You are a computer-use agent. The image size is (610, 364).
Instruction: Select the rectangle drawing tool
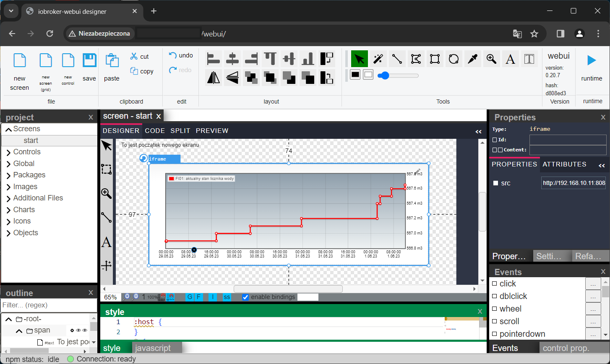pyautogui.click(x=435, y=59)
